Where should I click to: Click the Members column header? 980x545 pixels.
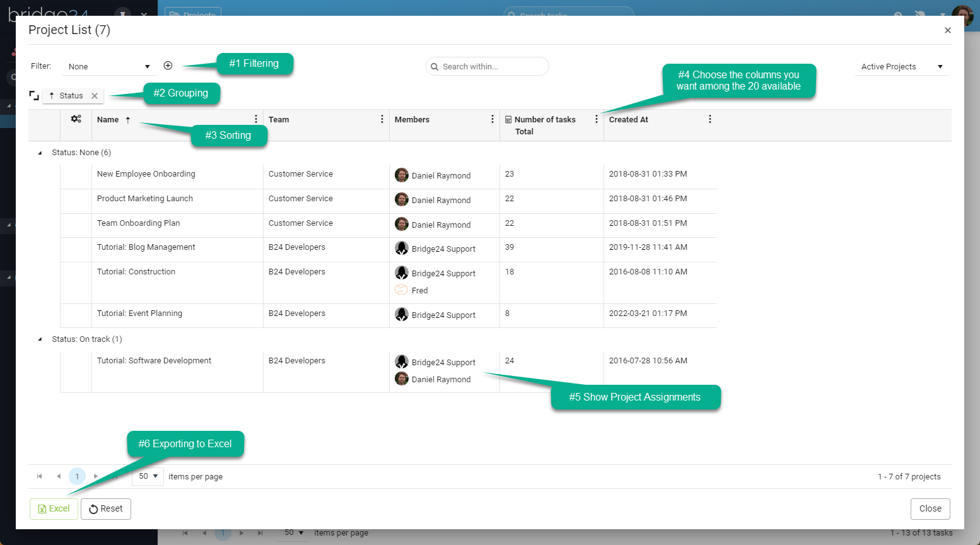pos(412,120)
